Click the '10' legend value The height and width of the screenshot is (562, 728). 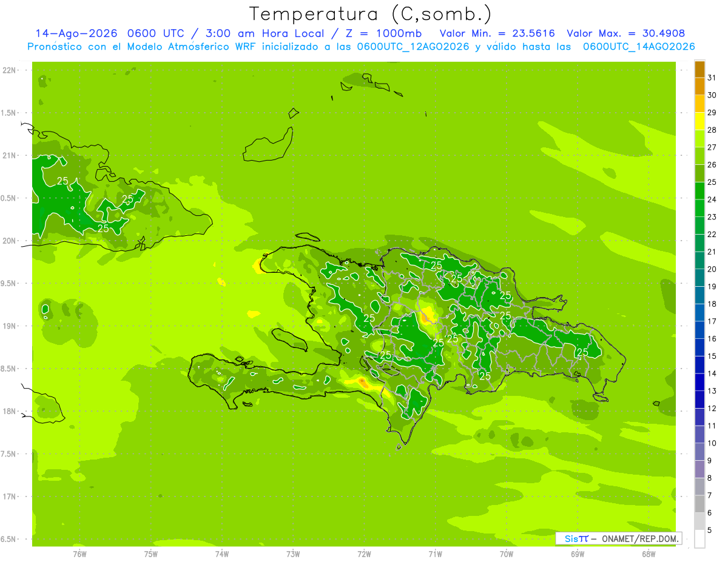(x=712, y=443)
